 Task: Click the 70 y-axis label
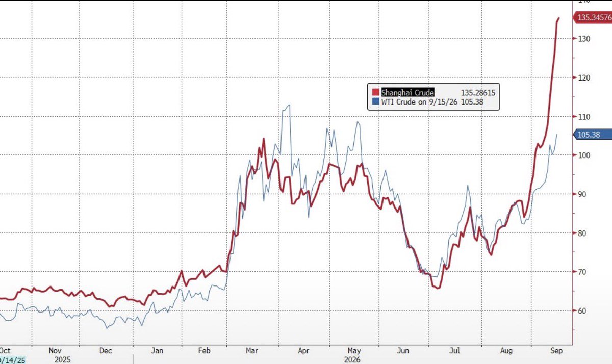click(x=582, y=272)
